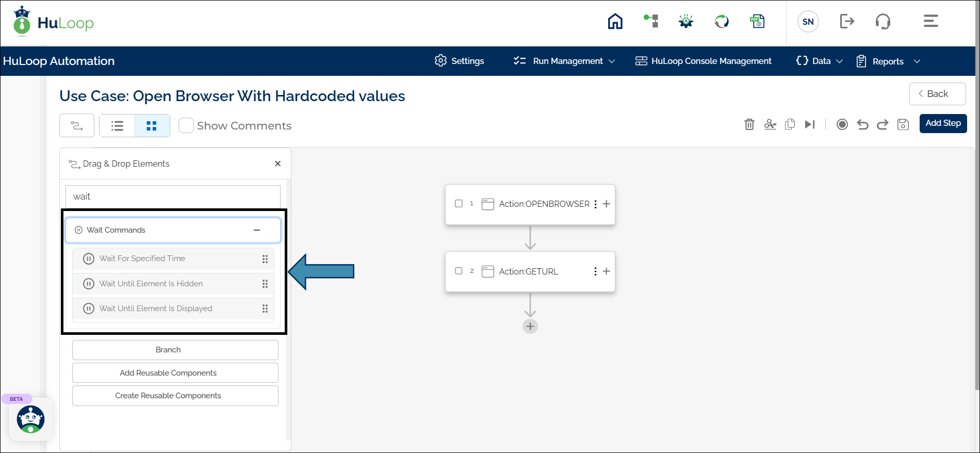The height and width of the screenshot is (453, 980).
Task: Enable the Show Comments checkbox
Action: click(x=186, y=125)
